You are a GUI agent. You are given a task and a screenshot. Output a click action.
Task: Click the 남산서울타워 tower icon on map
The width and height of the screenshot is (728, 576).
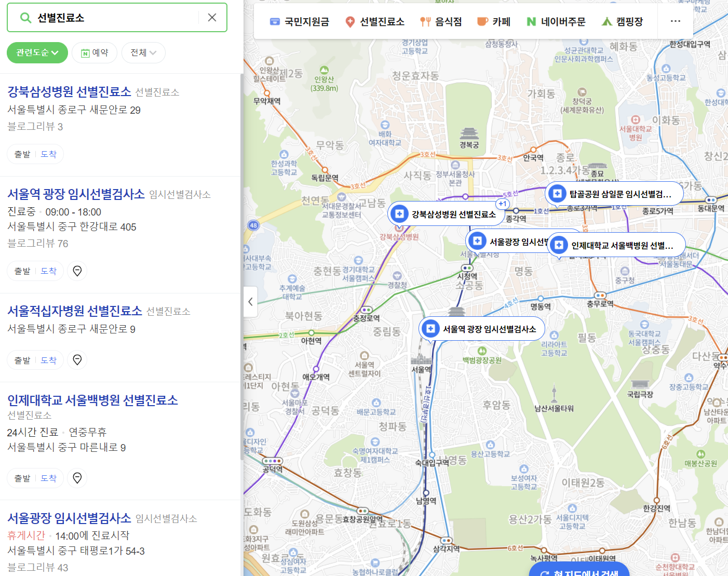554,394
